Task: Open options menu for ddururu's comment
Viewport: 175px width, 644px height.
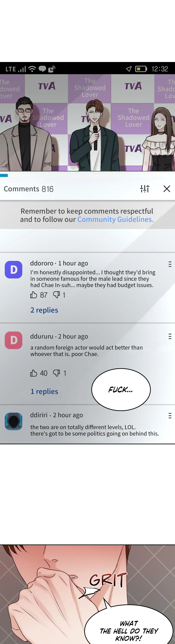Action: click(170, 336)
